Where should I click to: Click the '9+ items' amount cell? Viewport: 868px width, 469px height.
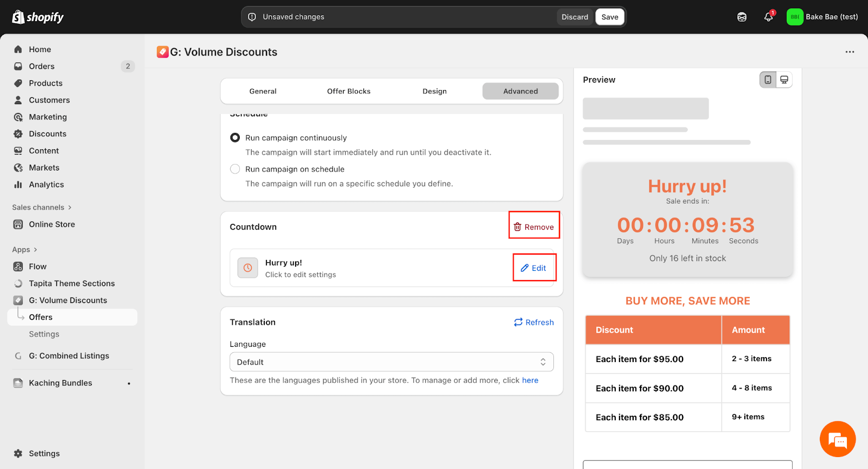click(756, 417)
